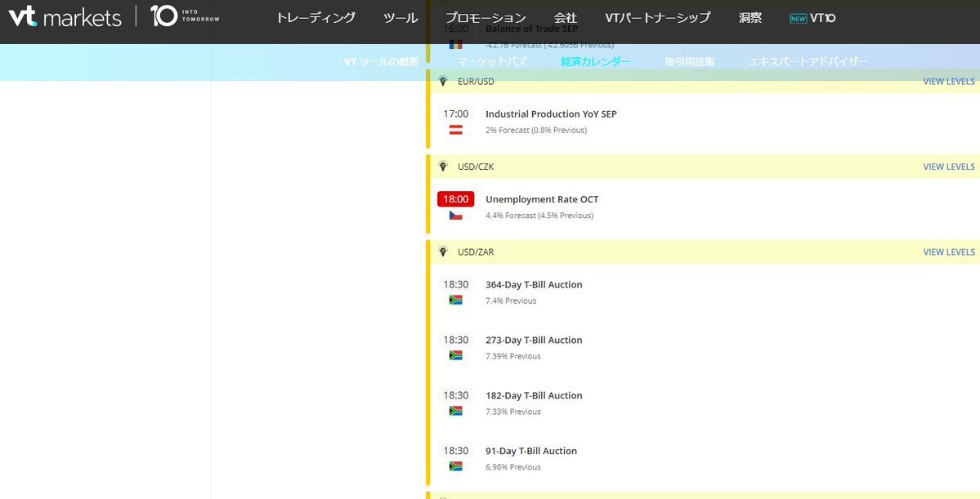Click the South Africa flag for 91-Day T-Bill Auction

coord(456,466)
